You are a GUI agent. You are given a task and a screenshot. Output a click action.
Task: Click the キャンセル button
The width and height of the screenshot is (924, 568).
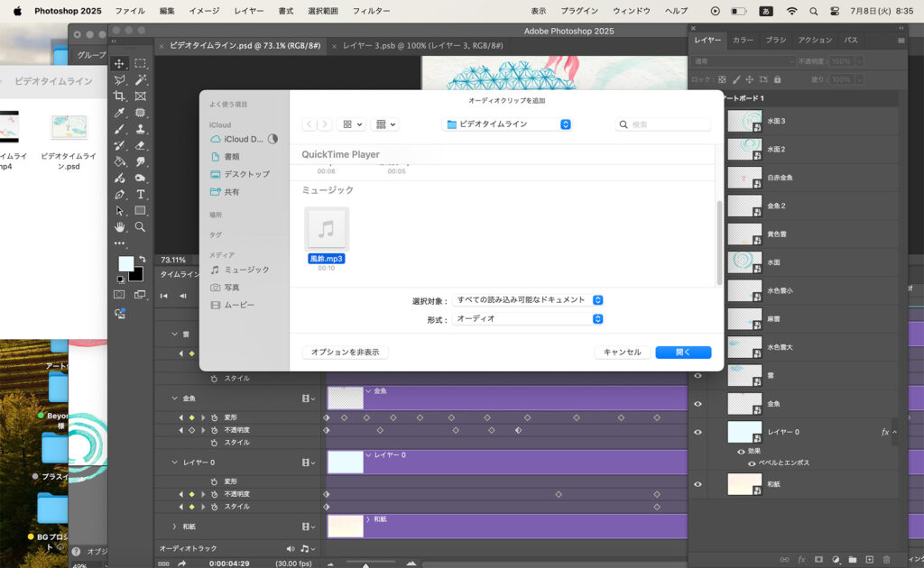coord(623,352)
